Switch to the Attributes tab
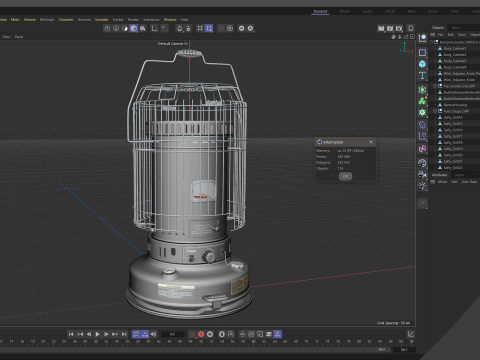 [x=439, y=175]
